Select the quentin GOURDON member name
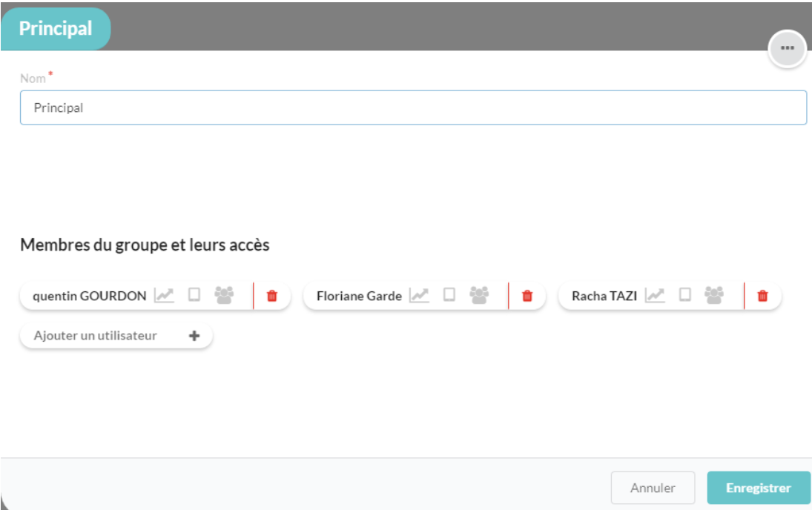This screenshot has width=812, height=510. tap(90, 297)
